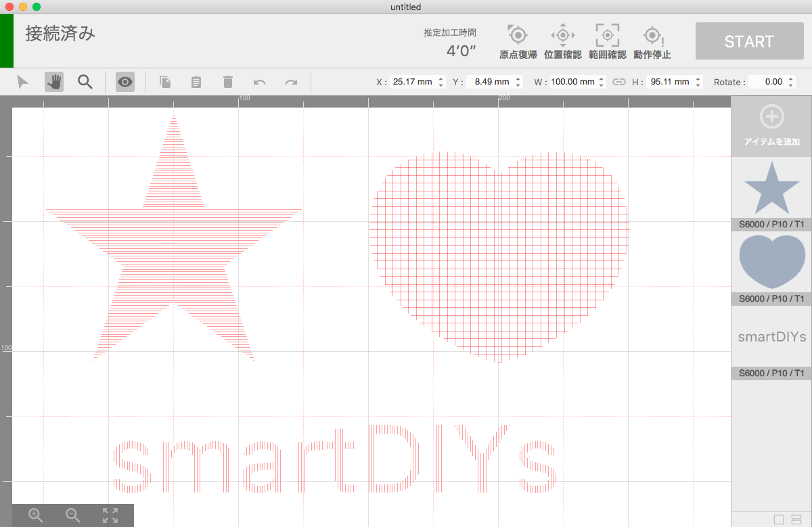Increase Y value with the up stepper
Image resolution: width=812 pixels, height=527 pixels.
[x=518, y=78]
